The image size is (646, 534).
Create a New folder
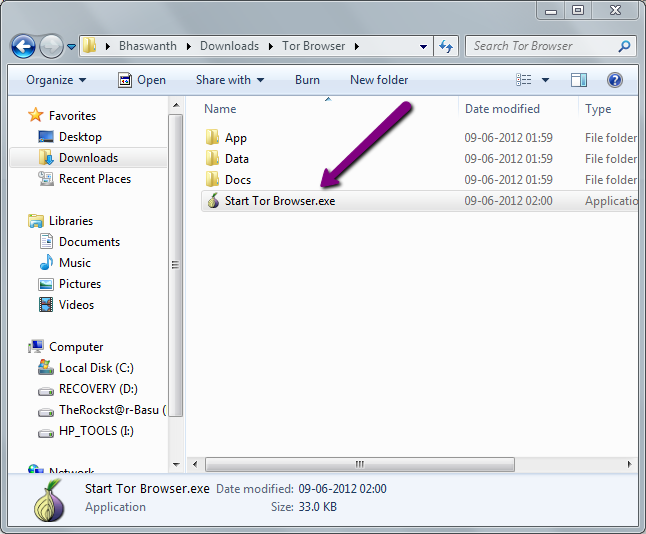pyautogui.click(x=379, y=80)
